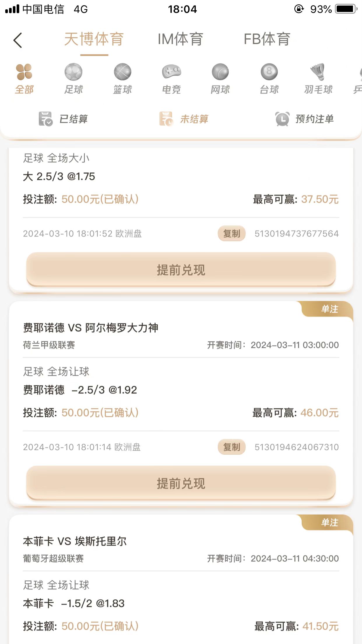The height and width of the screenshot is (644, 362).
Task: Filter by 台球 eight-ball icon
Action: click(269, 72)
